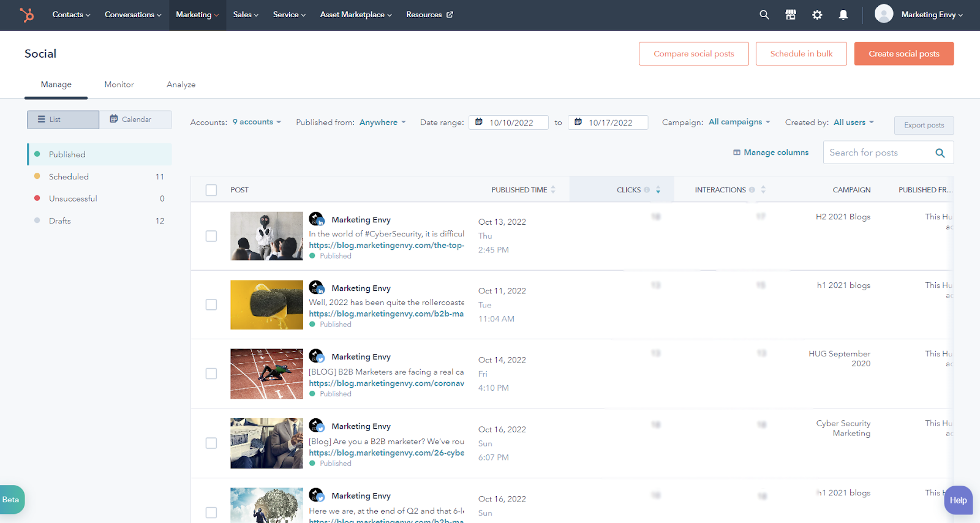
Task: Expand the 9 accounts filter
Action: tap(257, 122)
